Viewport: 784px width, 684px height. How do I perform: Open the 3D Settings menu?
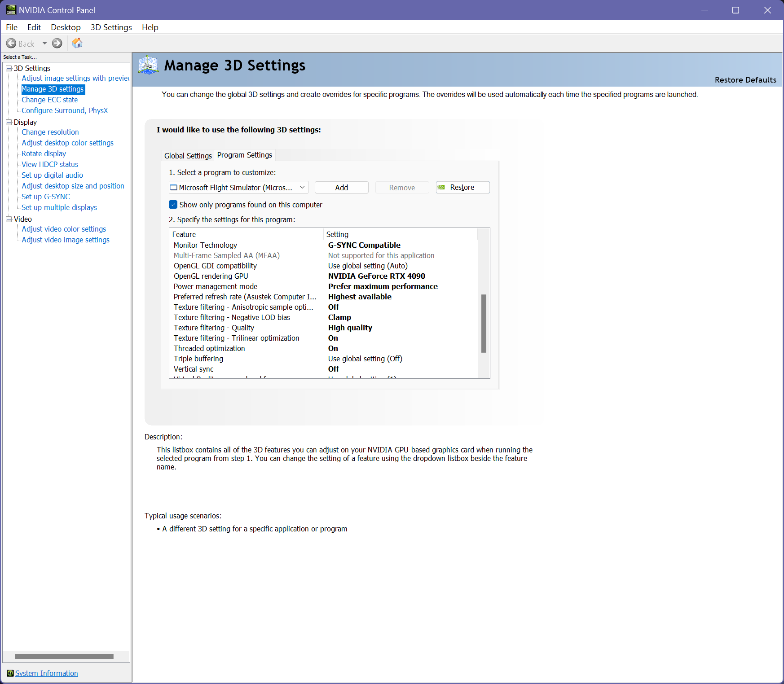coord(111,27)
